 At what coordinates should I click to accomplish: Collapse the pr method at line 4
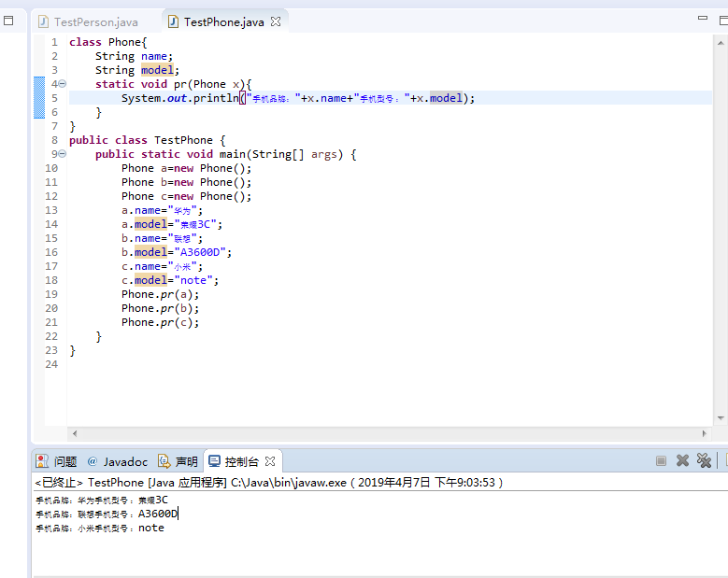(x=62, y=84)
